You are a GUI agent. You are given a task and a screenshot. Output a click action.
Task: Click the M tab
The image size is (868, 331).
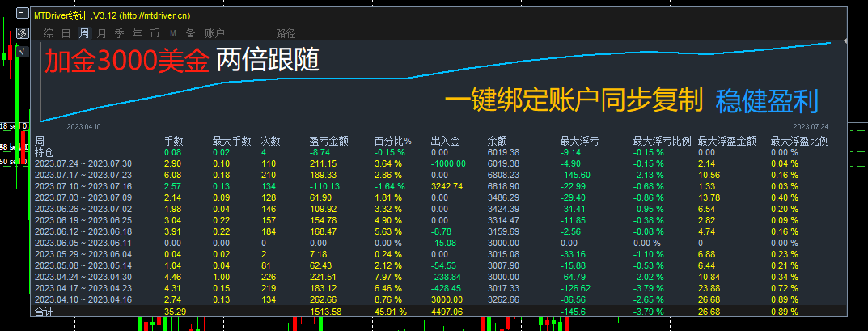[x=173, y=34]
